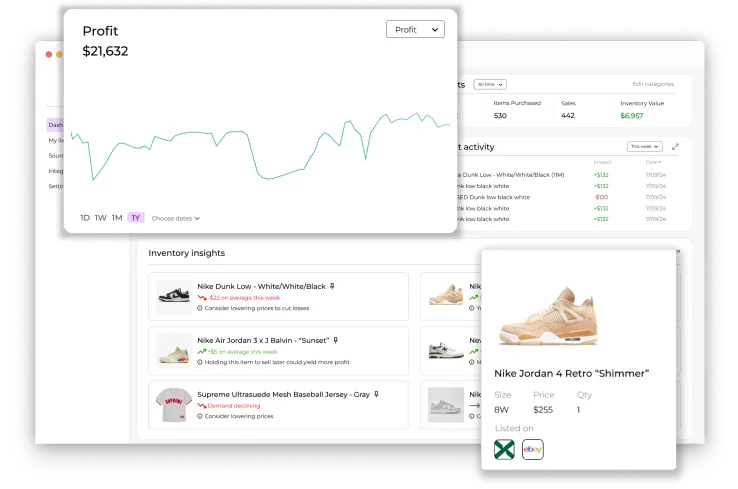Viewport: 738px width, 489px height.
Task: Open the My items sidebar entry
Action: pyautogui.click(x=56, y=140)
